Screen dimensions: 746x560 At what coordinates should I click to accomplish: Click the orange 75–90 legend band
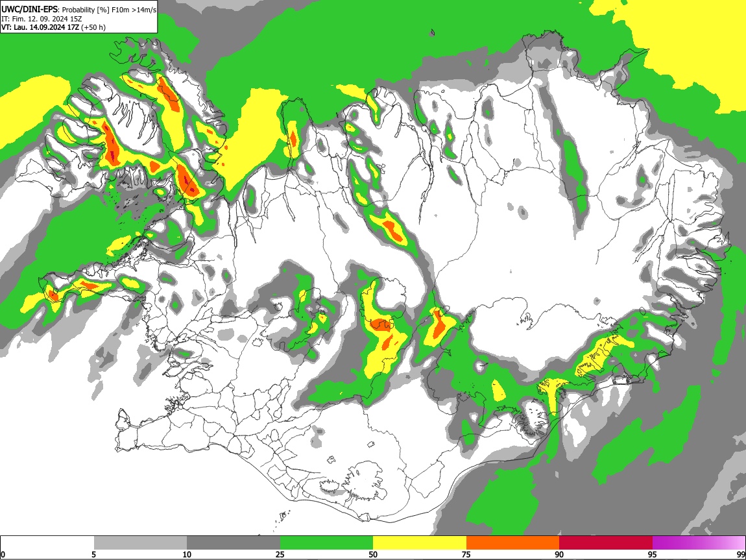click(x=513, y=542)
